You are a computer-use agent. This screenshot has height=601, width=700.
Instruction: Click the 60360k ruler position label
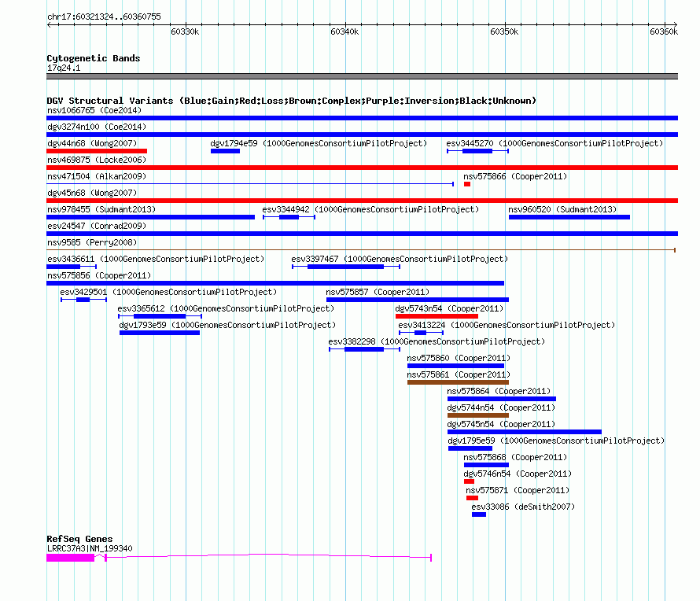(x=664, y=31)
